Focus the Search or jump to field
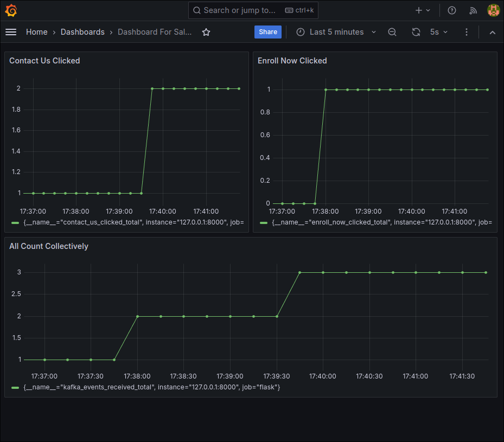 (x=253, y=10)
